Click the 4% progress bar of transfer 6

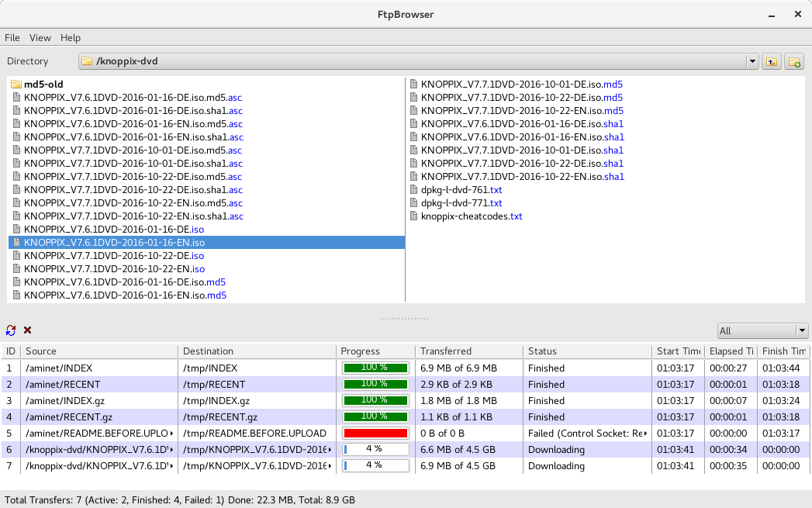tap(375, 449)
